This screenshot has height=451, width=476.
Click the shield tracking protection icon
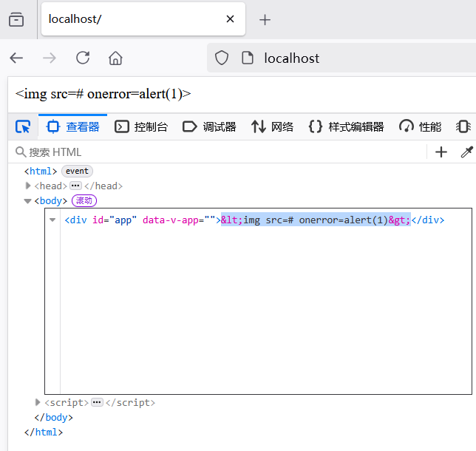pyautogui.click(x=221, y=58)
